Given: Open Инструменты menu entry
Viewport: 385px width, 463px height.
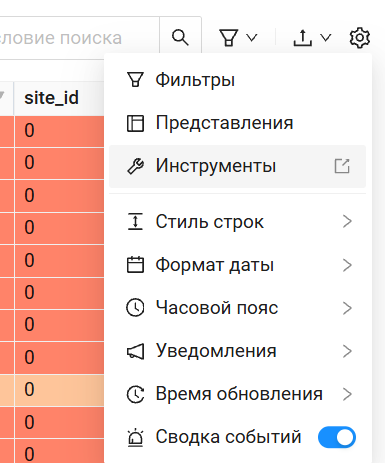Looking at the screenshot, I should (x=237, y=166).
